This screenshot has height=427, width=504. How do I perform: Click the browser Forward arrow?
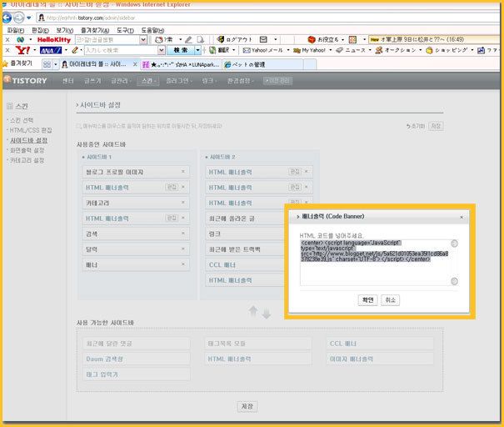18,18
